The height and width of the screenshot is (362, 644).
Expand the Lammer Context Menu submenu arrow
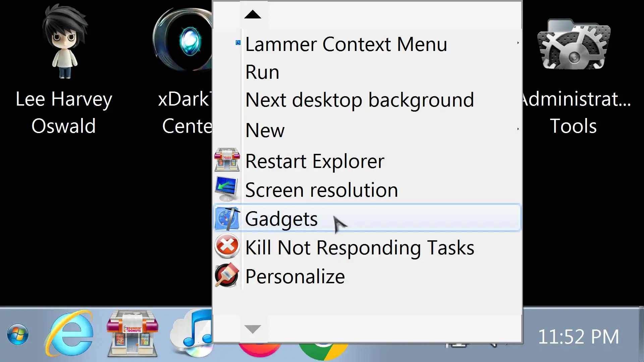(x=518, y=43)
